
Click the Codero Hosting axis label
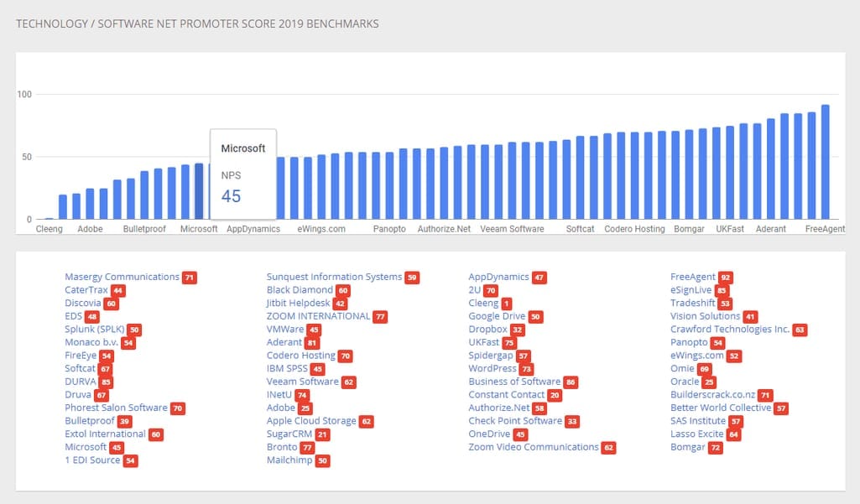coord(634,229)
